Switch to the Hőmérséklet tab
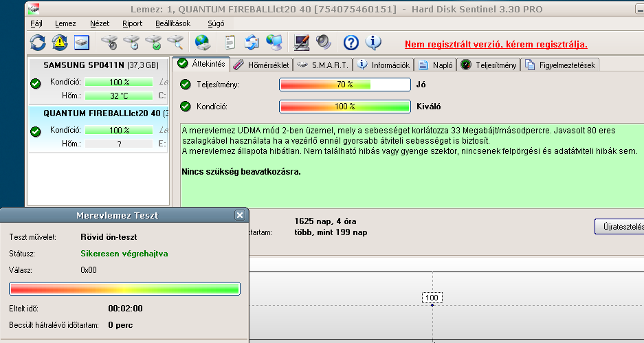The image size is (644, 343). click(x=261, y=65)
